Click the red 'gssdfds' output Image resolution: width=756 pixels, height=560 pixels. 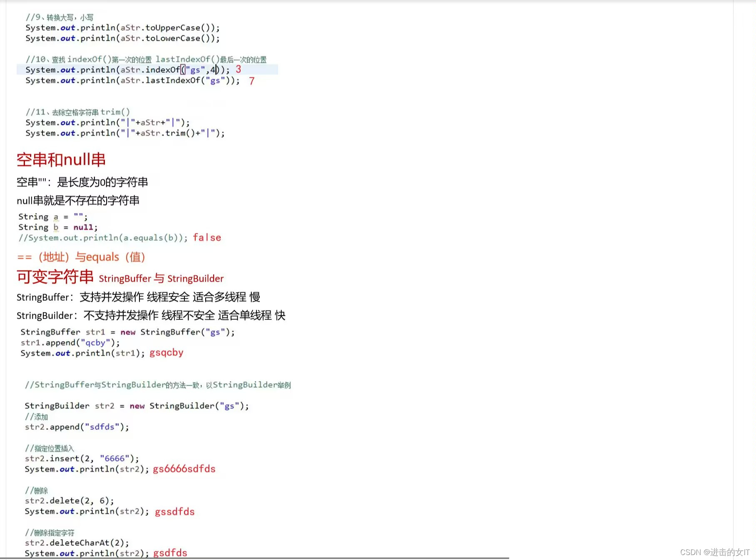tap(175, 511)
